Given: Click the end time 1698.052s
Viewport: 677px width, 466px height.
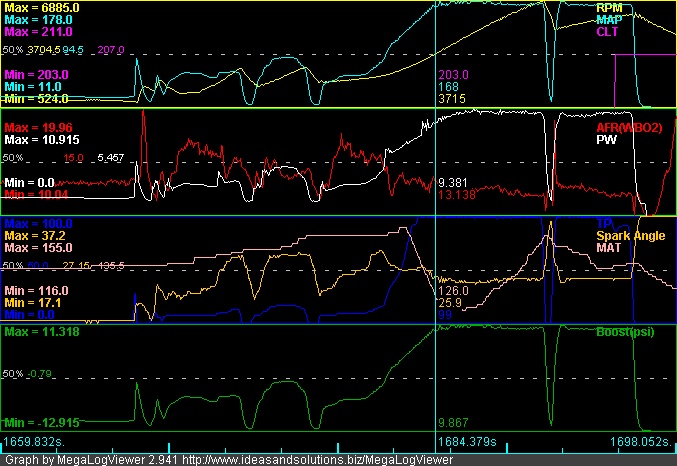Looking at the screenshot, I should click(x=642, y=442).
